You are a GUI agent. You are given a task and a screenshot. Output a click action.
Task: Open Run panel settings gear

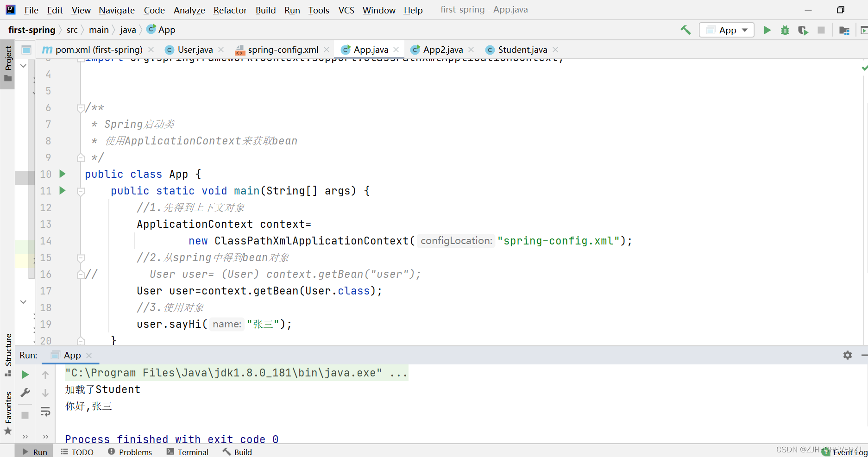pos(848,355)
